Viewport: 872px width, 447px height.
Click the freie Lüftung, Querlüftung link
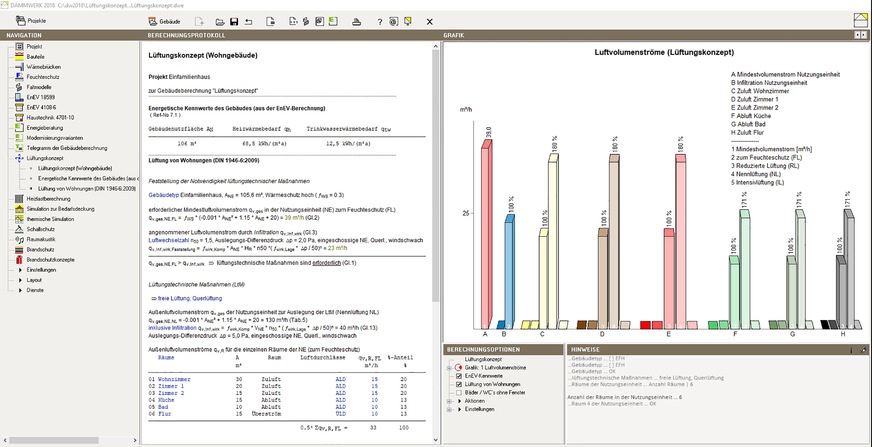pyautogui.click(x=190, y=299)
